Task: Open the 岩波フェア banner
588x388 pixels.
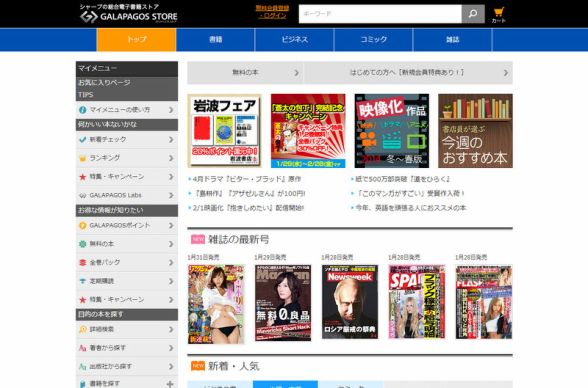Action: [224, 130]
